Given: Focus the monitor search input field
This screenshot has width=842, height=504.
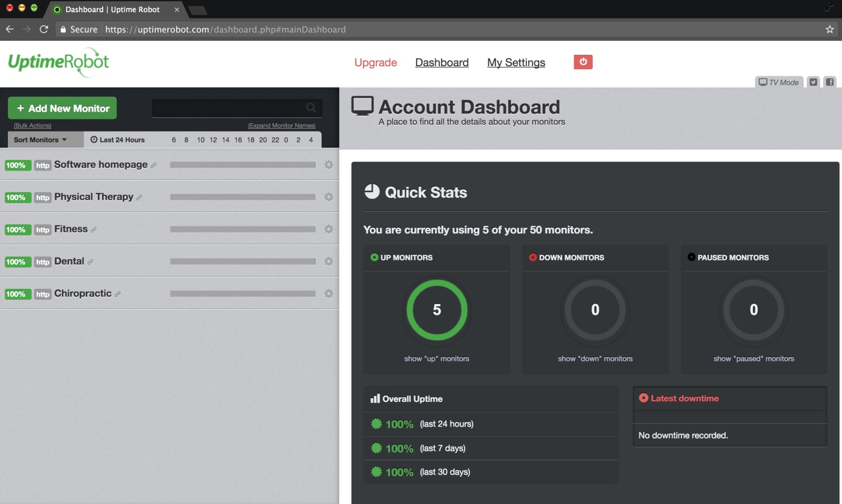Looking at the screenshot, I should point(237,108).
